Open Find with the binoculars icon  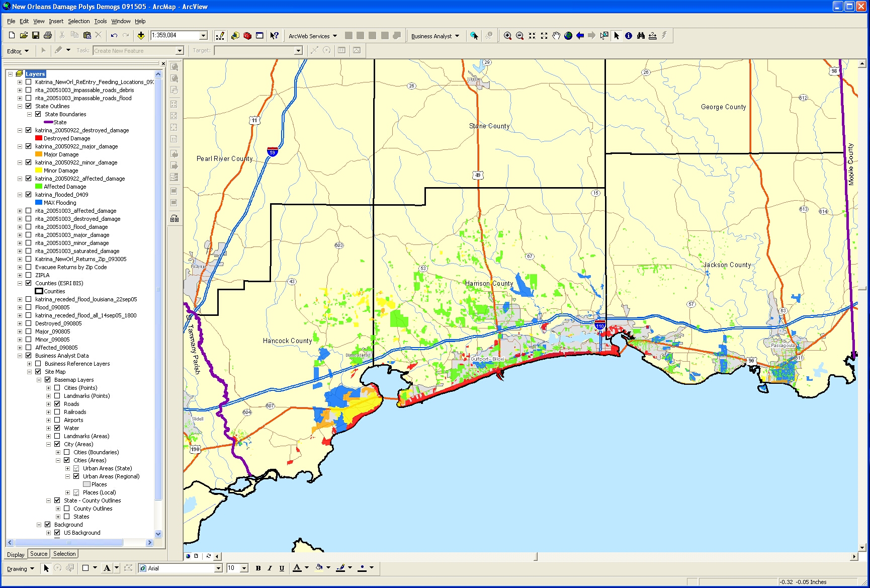640,36
